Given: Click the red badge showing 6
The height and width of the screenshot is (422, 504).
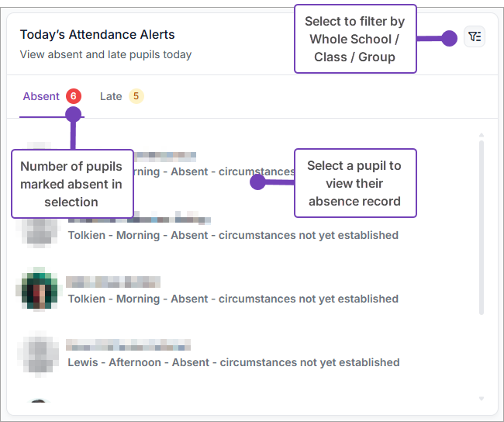Looking at the screenshot, I should point(74,97).
